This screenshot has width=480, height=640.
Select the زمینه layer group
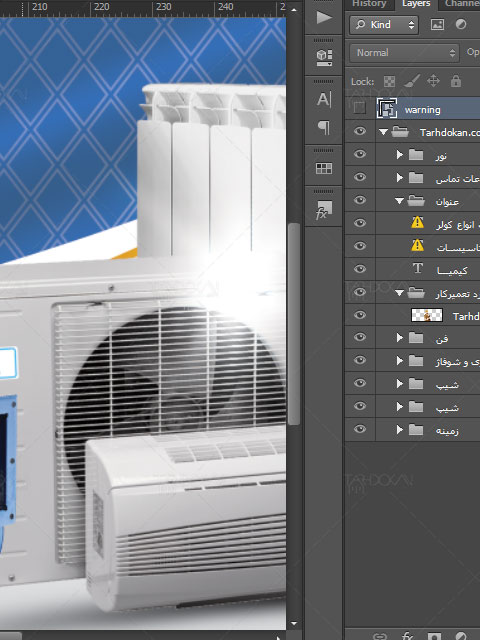click(427, 430)
